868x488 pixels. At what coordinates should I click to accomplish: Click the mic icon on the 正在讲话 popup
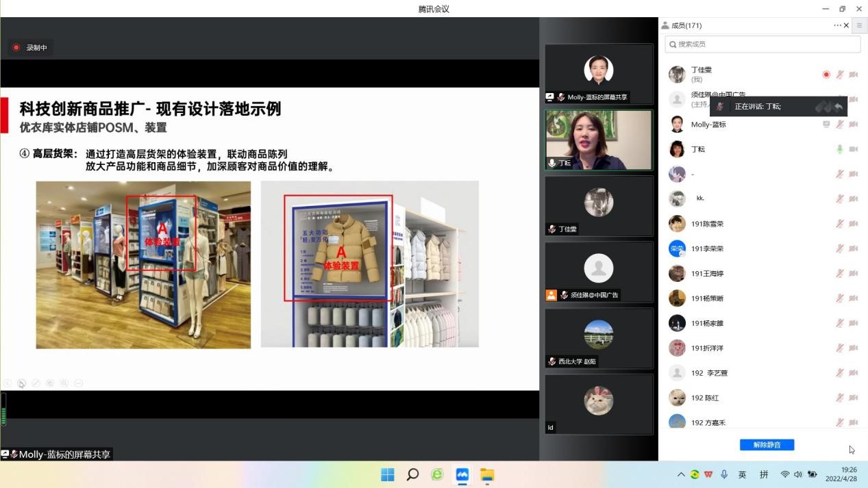[720, 107]
